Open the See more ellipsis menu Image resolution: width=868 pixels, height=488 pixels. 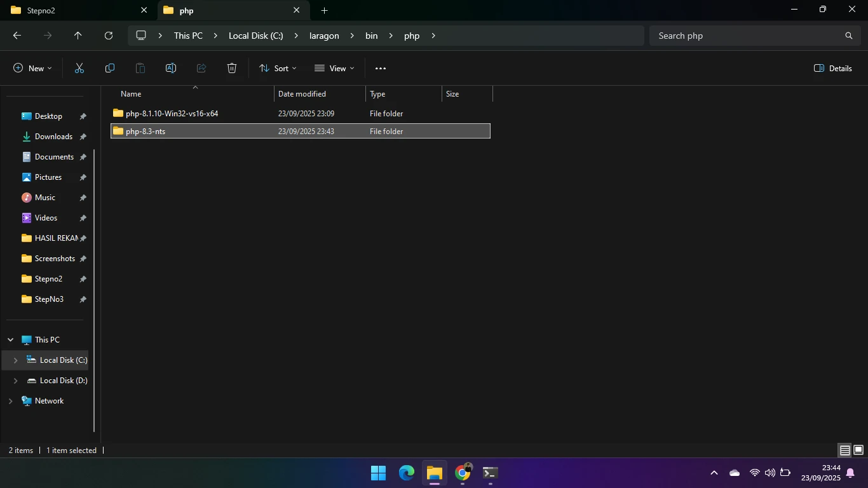[x=381, y=69]
